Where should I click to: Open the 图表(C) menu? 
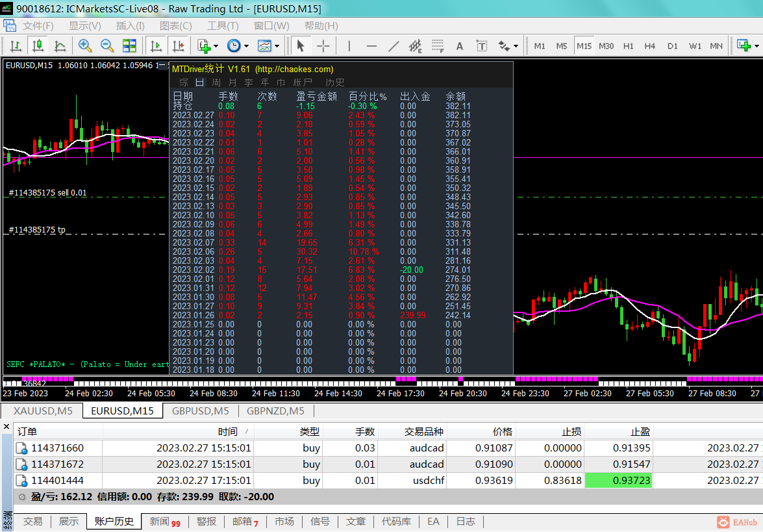[x=176, y=26]
